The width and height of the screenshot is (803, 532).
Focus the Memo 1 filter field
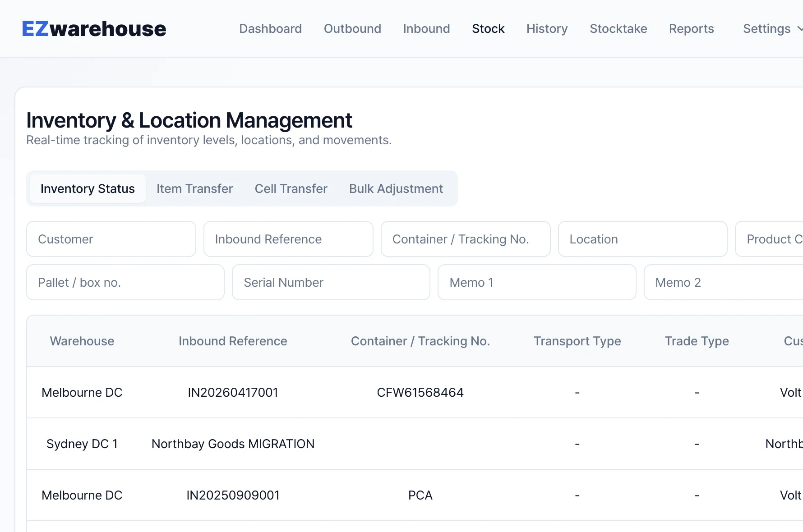coord(537,282)
